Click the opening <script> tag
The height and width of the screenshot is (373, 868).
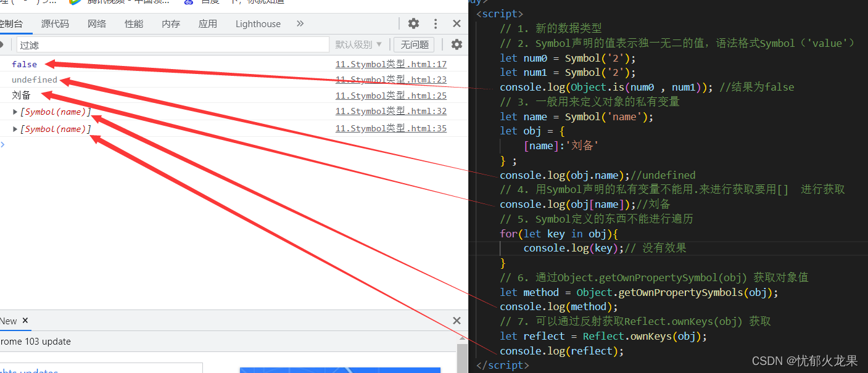[x=500, y=14]
